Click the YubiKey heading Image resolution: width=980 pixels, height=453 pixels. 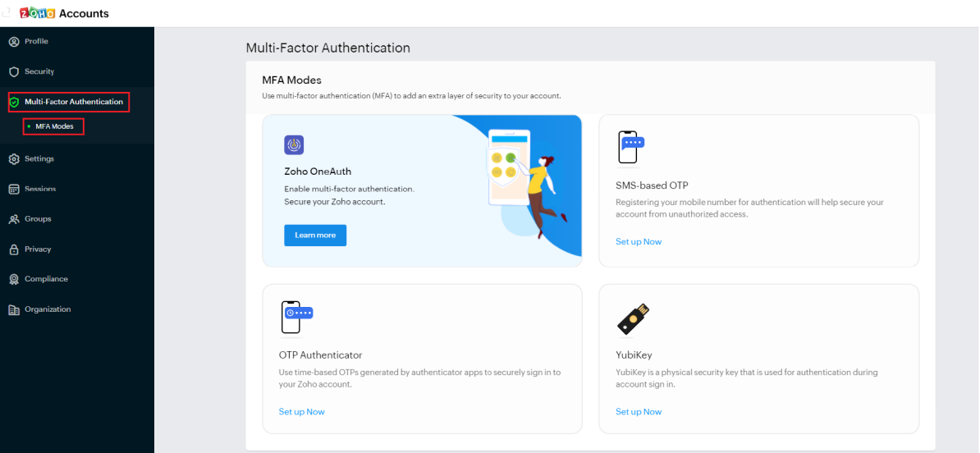click(x=634, y=355)
